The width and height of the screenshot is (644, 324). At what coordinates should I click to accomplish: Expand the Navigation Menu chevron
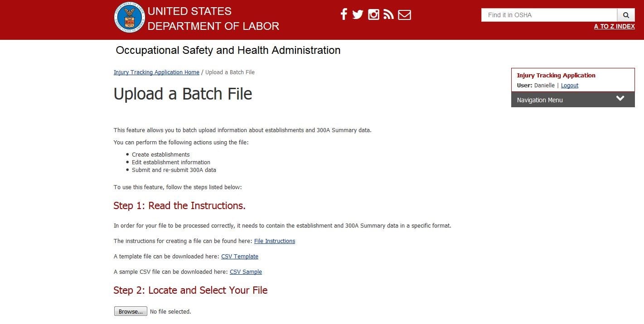tap(620, 99)
